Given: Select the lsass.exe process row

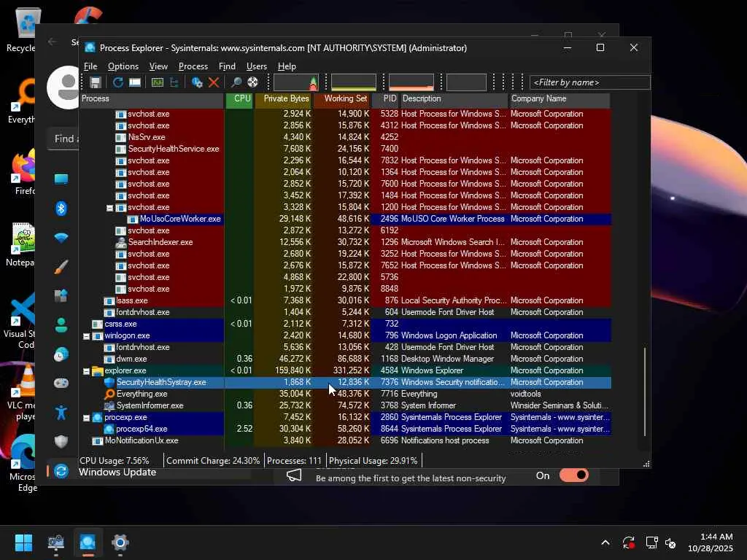Looking at the screenshot, I should tap(345, 300).
